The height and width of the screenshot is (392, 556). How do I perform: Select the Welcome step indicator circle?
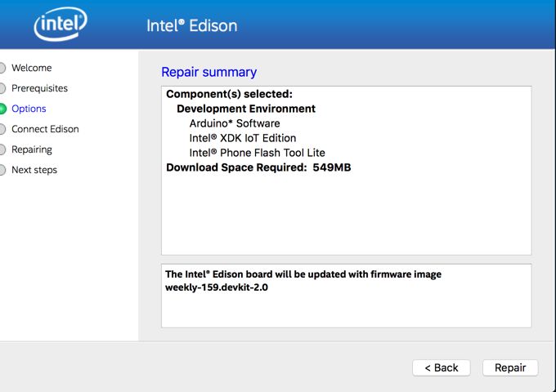click(2, 68)
